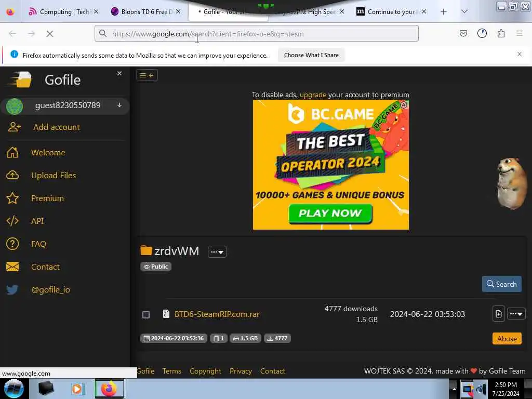Open the Firefox hamburger menu

[x=520, y=33]
